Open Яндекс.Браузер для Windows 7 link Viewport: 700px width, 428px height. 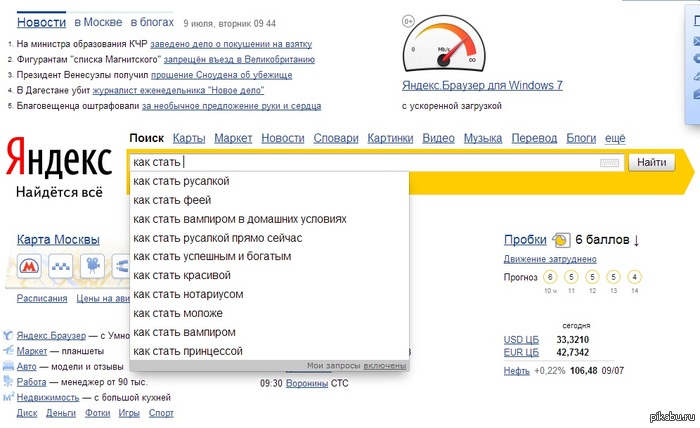click(x=482, y=85)
